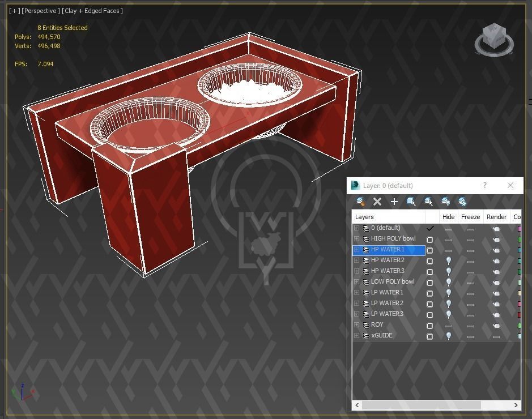Viewport: 532px width, 419px height.
Task: Change color swatch of LP WATER3 layer
Action: pyautogui.click(x=519, y=315)
